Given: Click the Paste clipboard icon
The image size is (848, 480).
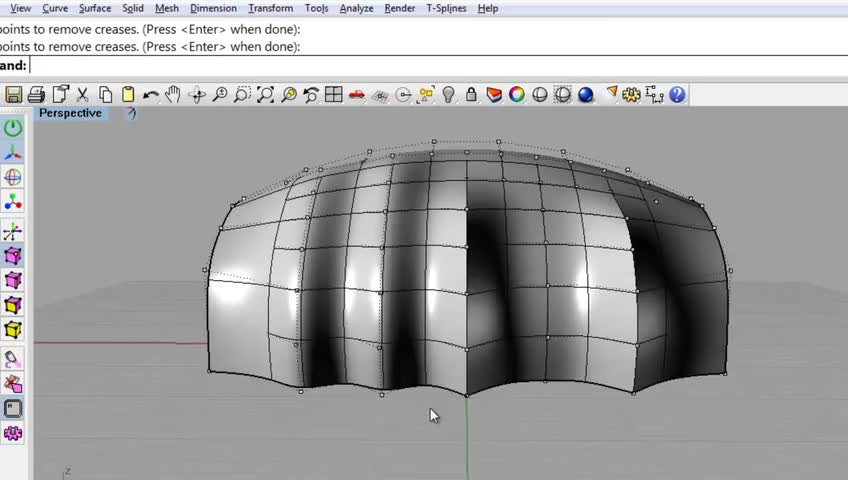Looking at the screenshot, I should pyautogui.click(x=128, y=95).
